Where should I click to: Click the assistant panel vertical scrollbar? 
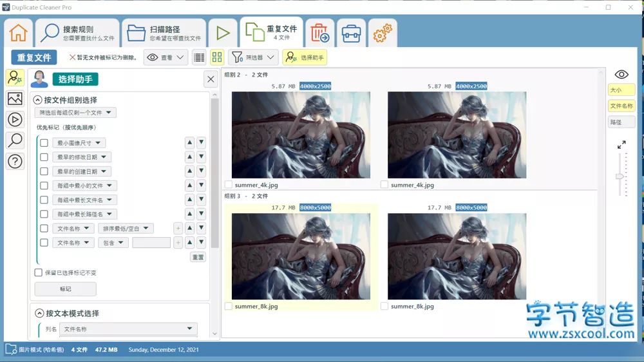(x=214, y=173)
